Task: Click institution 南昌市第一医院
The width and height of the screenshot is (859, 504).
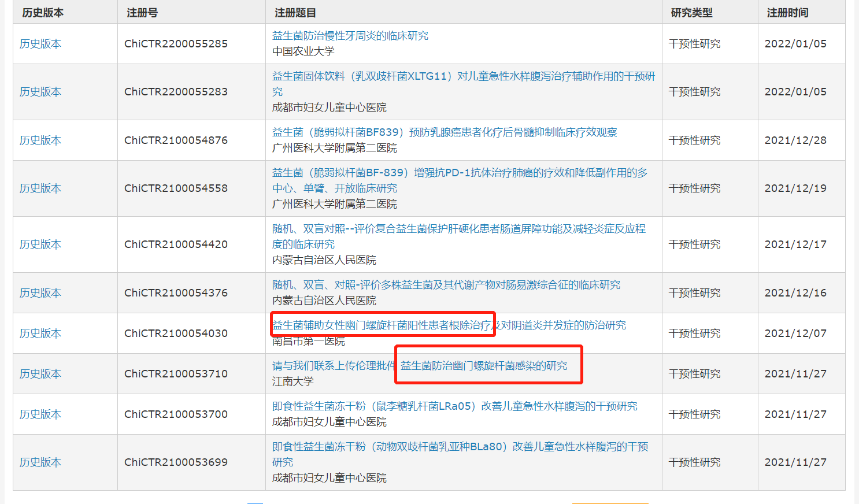Action: (309, 341)
